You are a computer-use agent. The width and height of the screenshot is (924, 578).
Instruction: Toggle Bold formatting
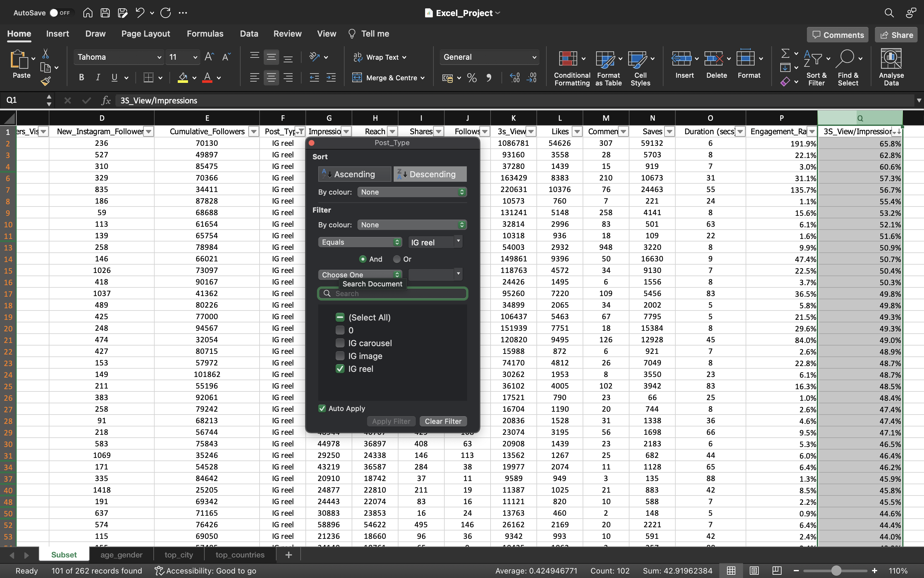[81, 78]
